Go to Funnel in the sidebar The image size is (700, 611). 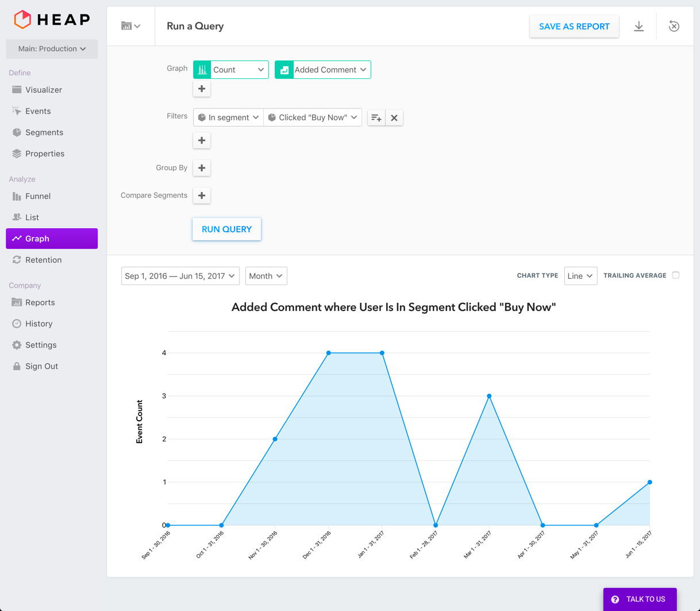point(38,196)
